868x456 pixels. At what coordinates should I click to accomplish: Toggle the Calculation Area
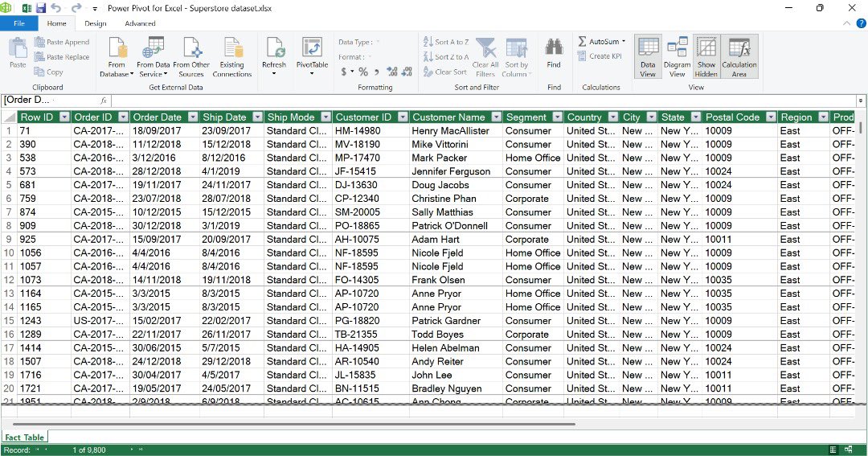(739, 57)
